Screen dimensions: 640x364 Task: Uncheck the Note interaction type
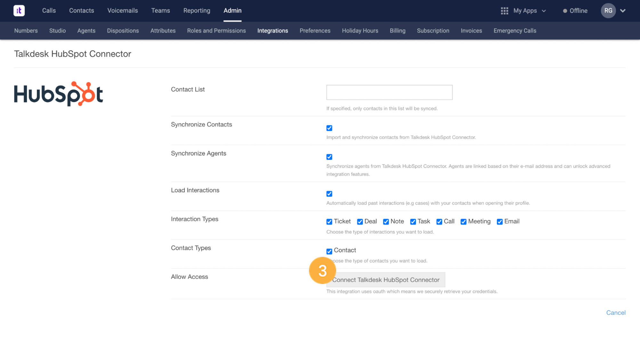click(x=386, y=222)
